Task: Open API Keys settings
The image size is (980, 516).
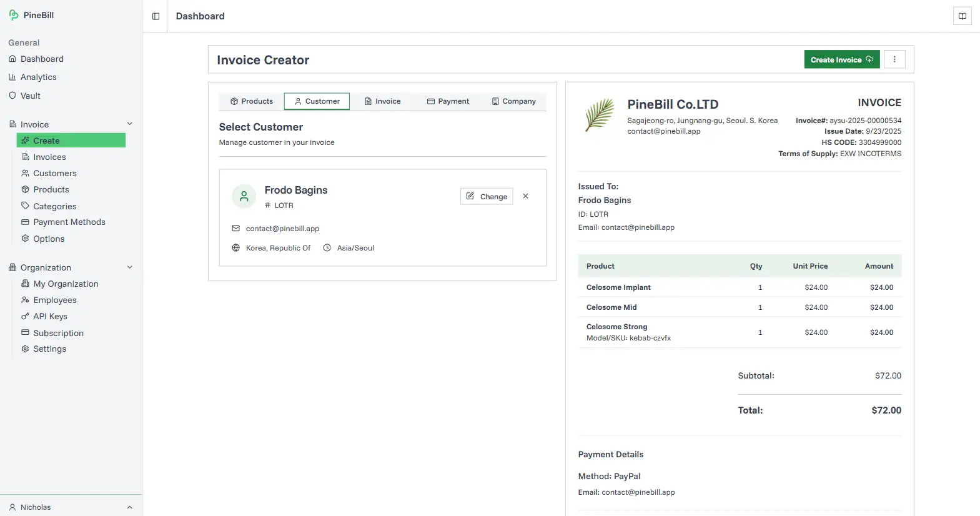Action: [x=50, y=316]
